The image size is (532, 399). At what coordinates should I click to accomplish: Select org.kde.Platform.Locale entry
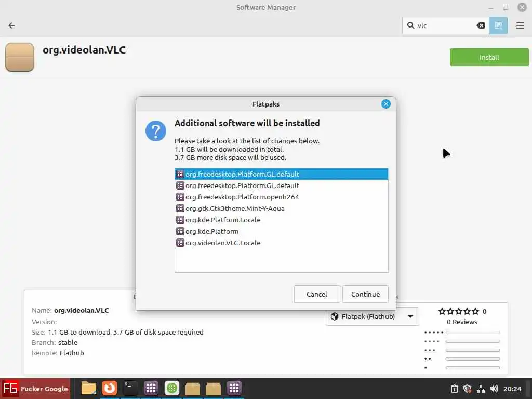pyautogui.click(x=281, y=220)
